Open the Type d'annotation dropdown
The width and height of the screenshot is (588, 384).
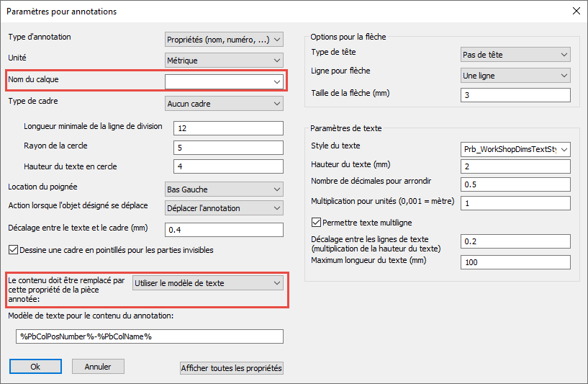click(x=224, y=39)
